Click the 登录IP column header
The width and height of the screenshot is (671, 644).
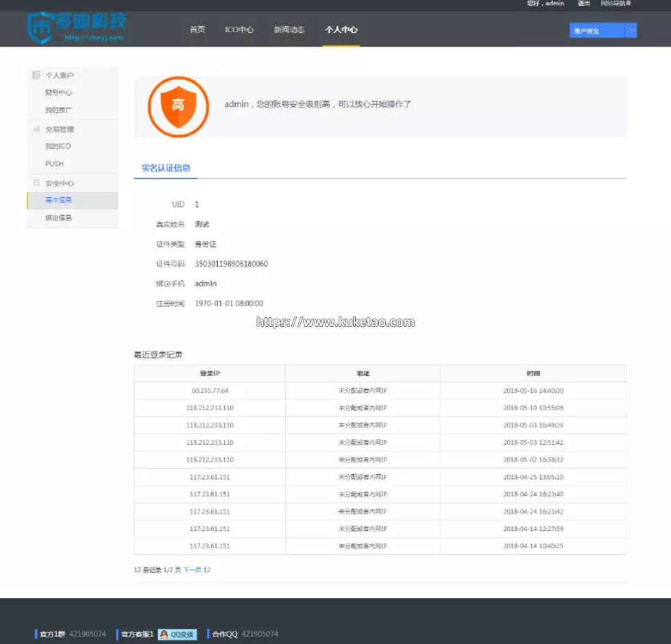click(210, 373)
